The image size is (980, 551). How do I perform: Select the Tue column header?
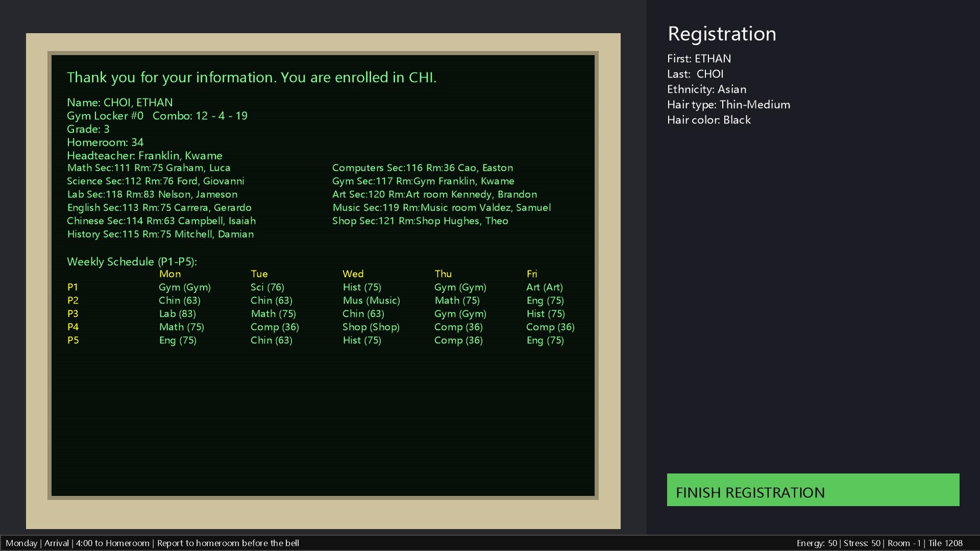[259, 274]
